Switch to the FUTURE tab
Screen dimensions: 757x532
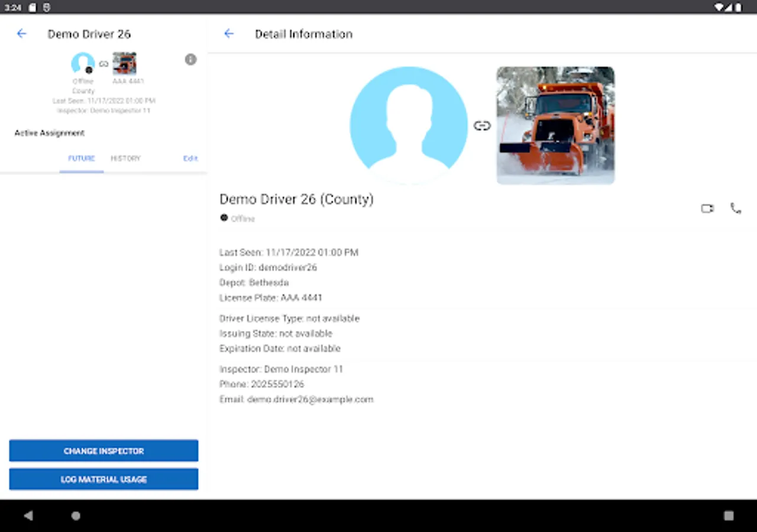click(82, 158)
